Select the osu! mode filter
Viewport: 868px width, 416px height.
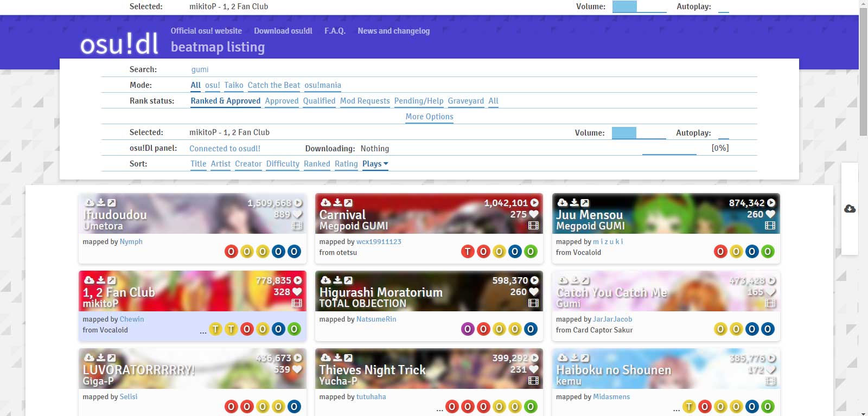(x=213, y=85)
